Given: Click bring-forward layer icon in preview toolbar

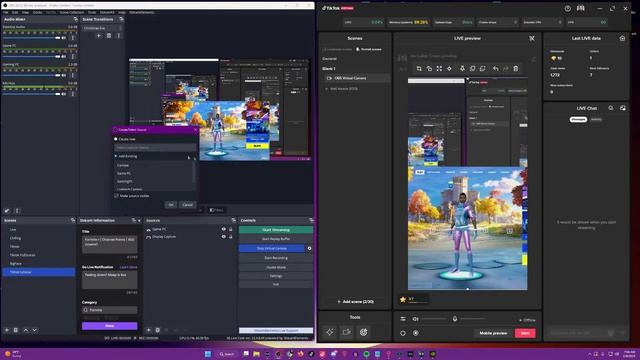Looking at the screenshot, I should click(472, 69).
